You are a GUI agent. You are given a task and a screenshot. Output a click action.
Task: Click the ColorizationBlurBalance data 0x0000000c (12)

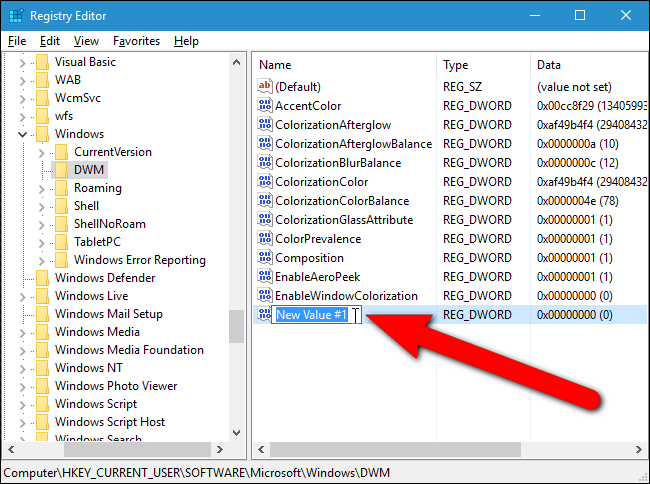click(577, 163)
